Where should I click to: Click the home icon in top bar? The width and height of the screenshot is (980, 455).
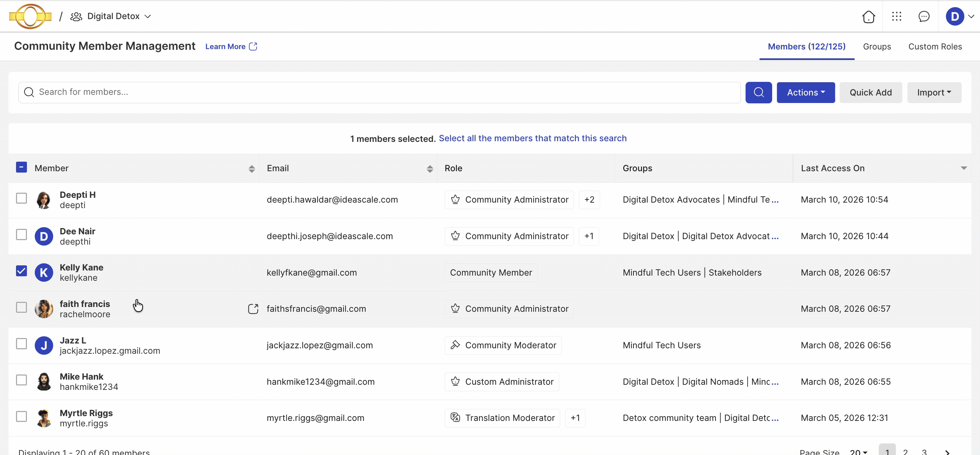868,16
